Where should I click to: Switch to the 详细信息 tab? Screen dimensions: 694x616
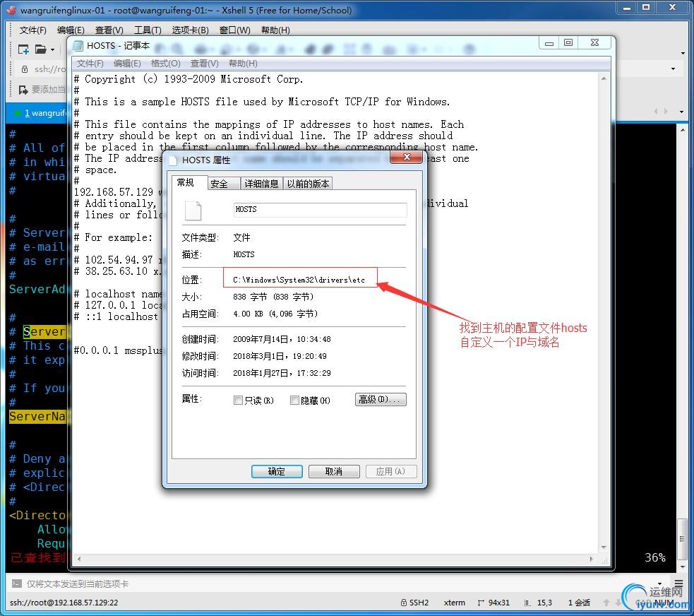[x=261, y=184]
